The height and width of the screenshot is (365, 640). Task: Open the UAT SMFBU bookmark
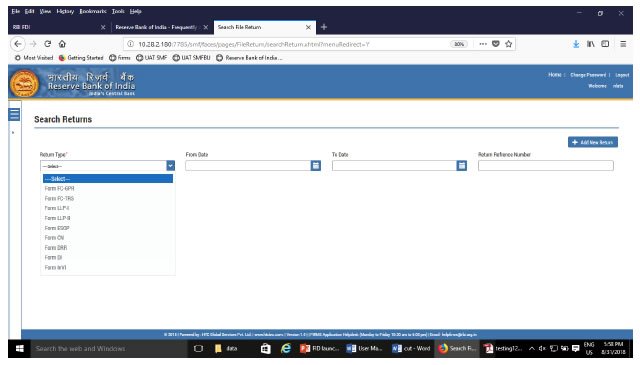coord(191,58)
